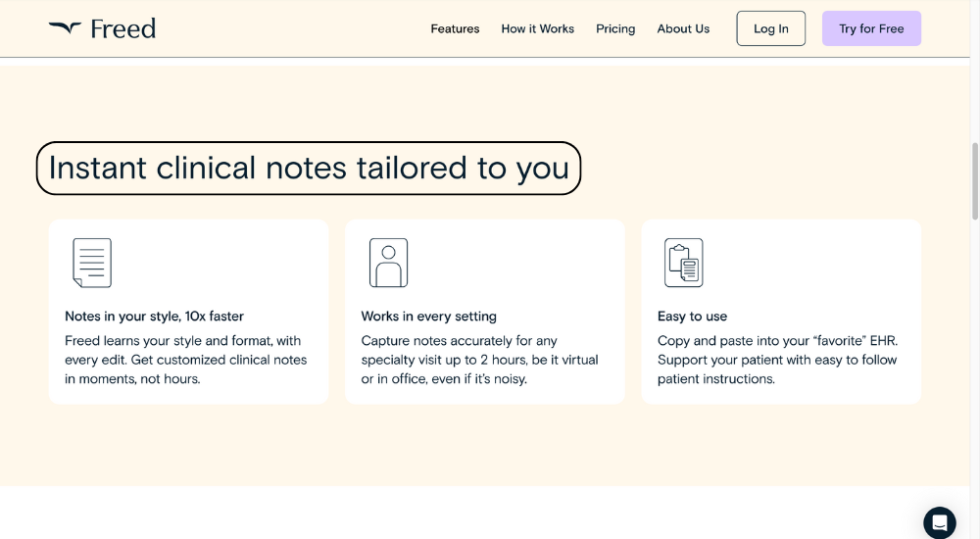
Task: Navigate to About Us
Action: coord(683,29)
